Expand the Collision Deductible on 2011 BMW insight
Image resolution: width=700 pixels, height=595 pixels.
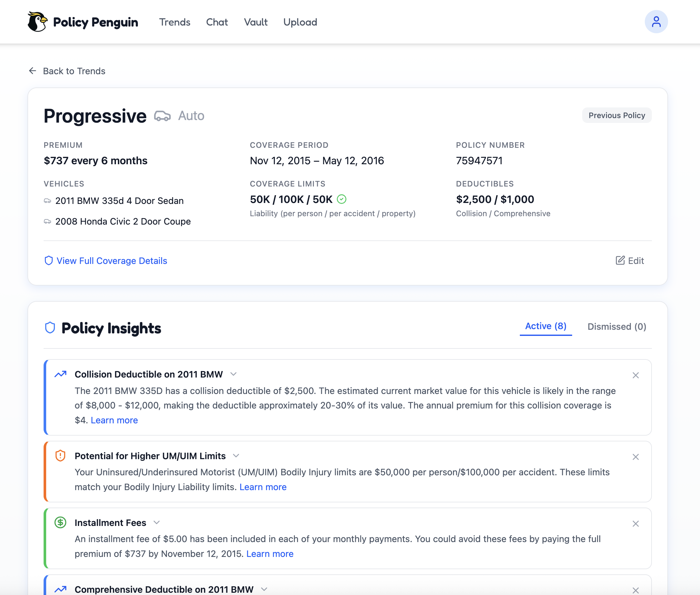click(x=234, y=374)
